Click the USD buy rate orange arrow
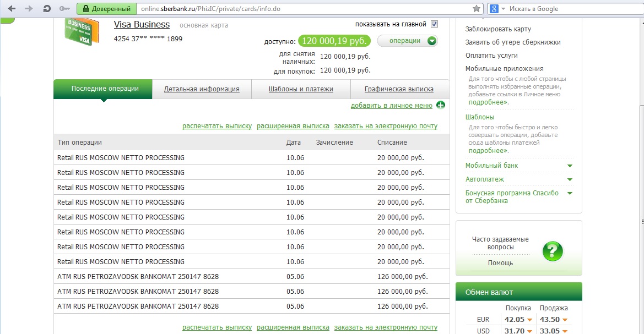This screenshot has width=644, height=334. 529,331
